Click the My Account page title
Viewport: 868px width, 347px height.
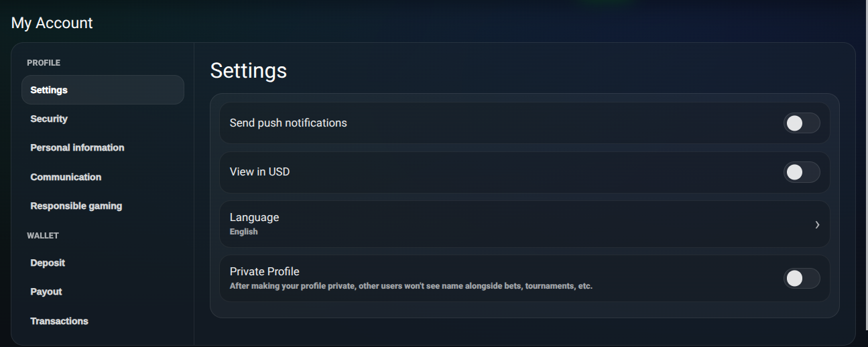52,23
